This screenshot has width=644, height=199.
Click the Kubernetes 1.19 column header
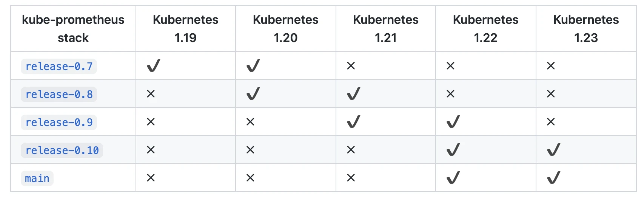point(186,29)
